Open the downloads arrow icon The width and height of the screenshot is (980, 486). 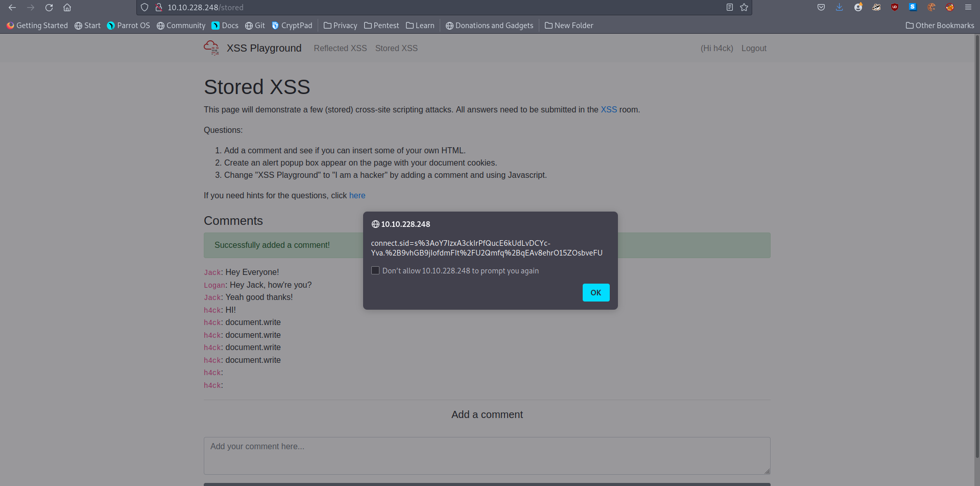(839, 7)
